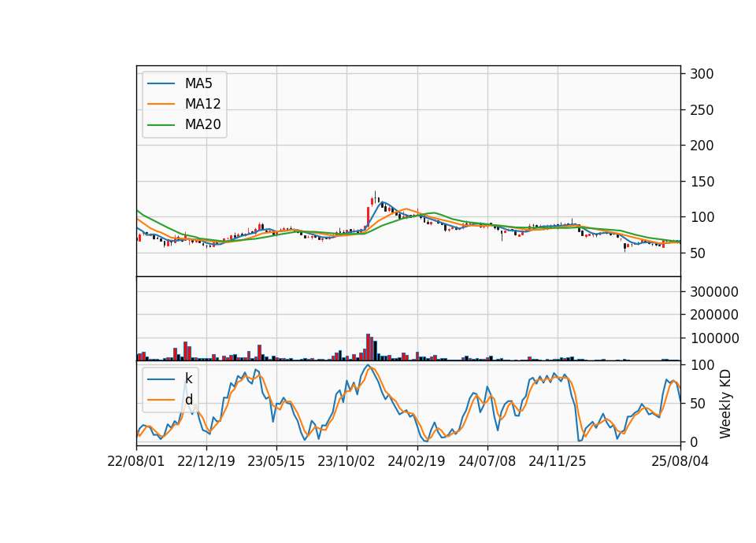This screenshot has width=756, height=543.
Task: Click the 24/02/19 date axis label
Action: click(417, 461)
